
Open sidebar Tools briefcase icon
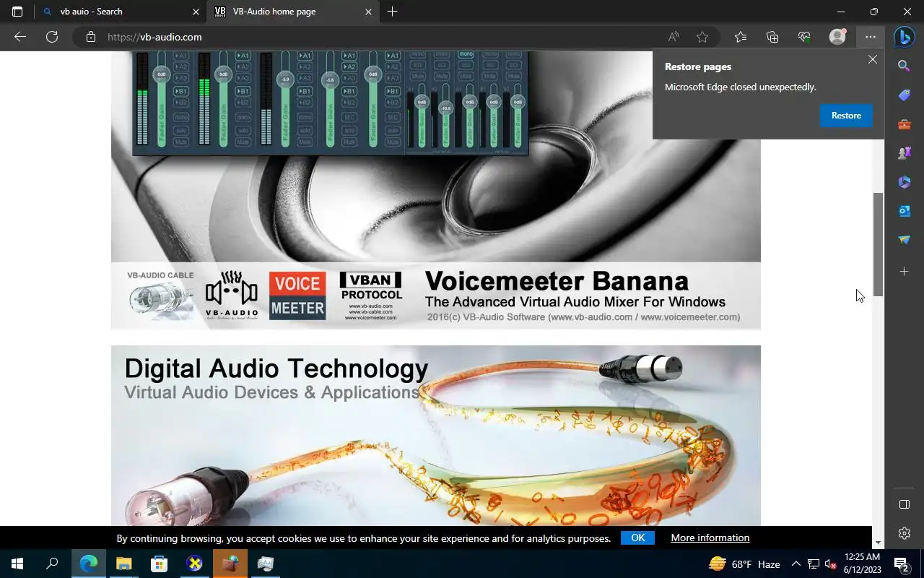[x=905, y=124]
